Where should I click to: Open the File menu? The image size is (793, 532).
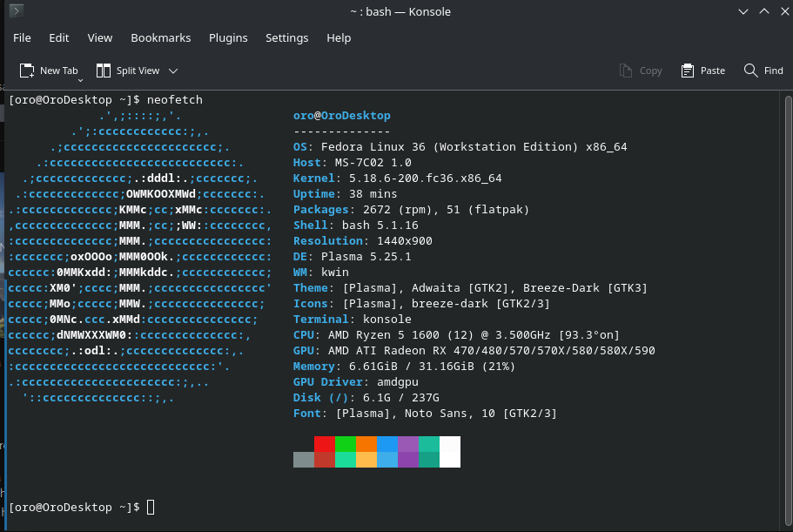pyautogui.click(x=22, y=38)
